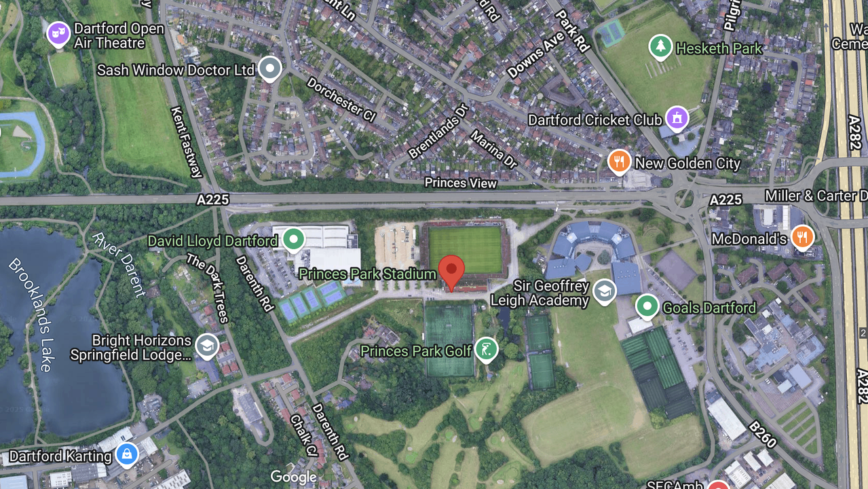Click the Goals Dartford text label
This screenshot has width=868, height=489.
pyautogui.click(x=709, y=308)
